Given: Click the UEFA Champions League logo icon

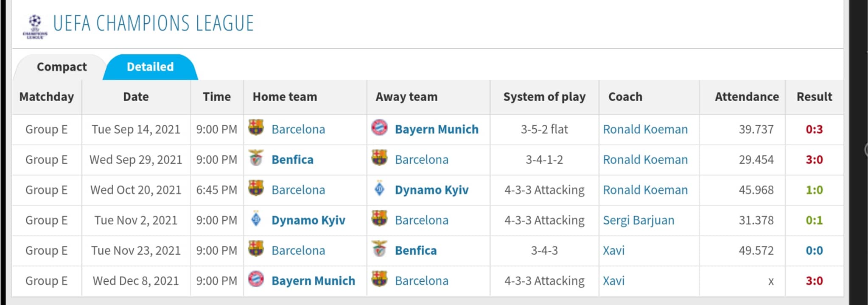Looking at the screenshot, I should (x=35, y=26).
